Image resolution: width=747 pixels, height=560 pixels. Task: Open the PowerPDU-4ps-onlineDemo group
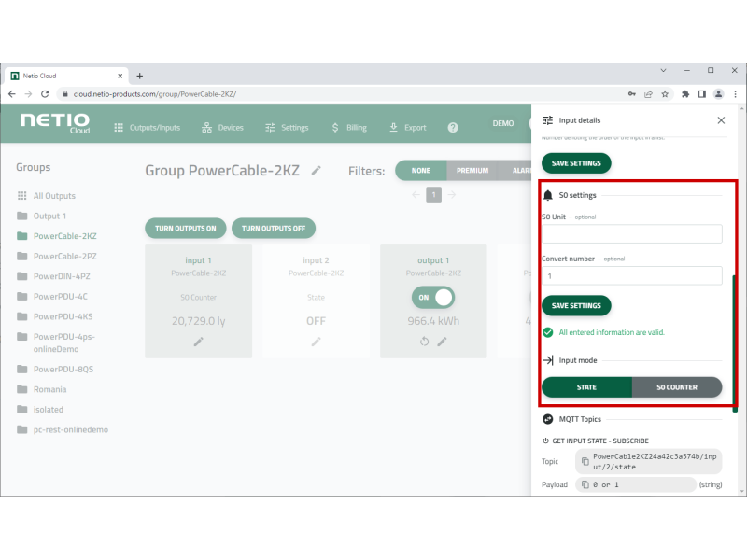56,343
